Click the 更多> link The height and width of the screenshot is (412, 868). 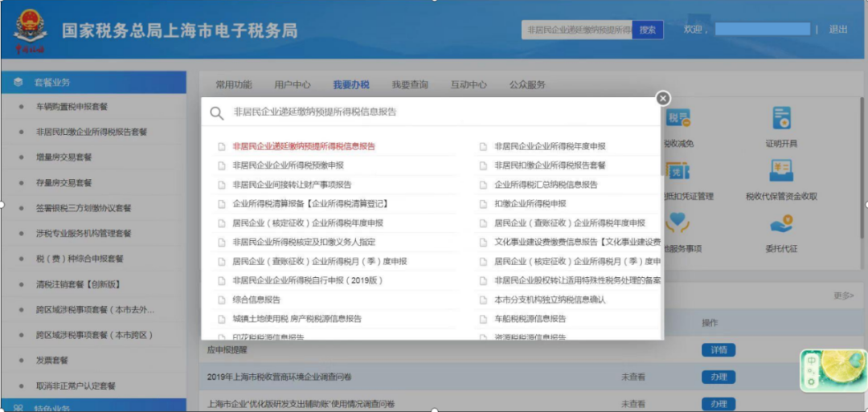[843, 296]
